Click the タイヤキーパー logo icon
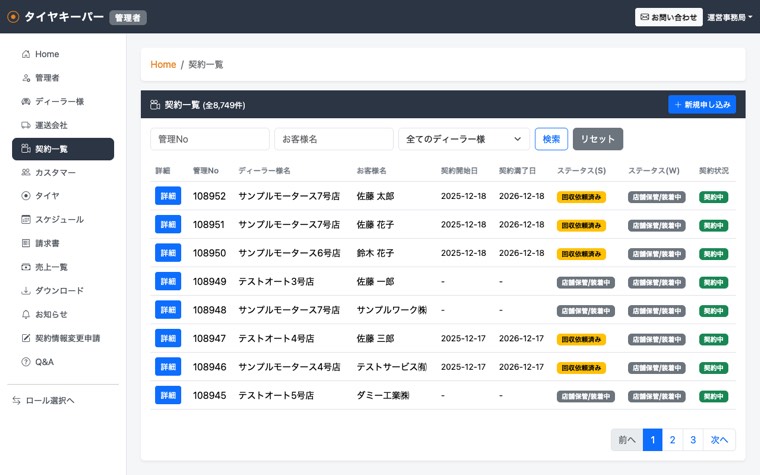Viewport: 760px width, 475px height. [13, 17]
